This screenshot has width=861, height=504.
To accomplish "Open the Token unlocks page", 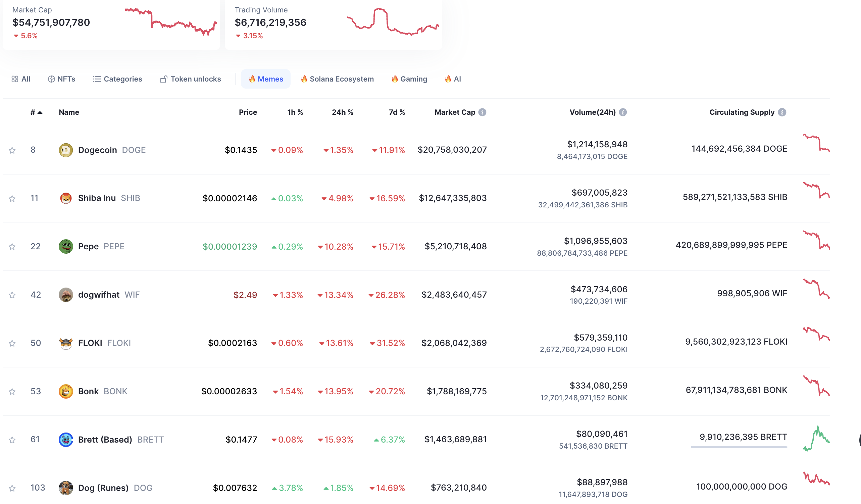I will point(190,79).
